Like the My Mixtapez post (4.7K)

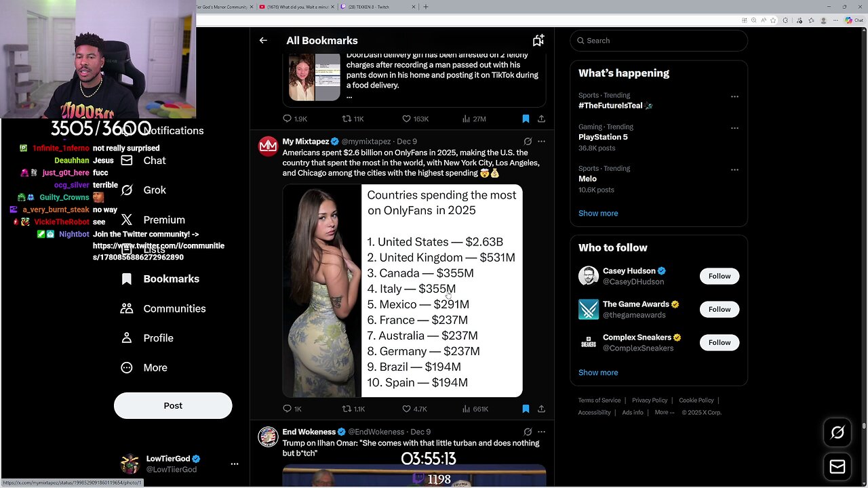coord(414,409)
